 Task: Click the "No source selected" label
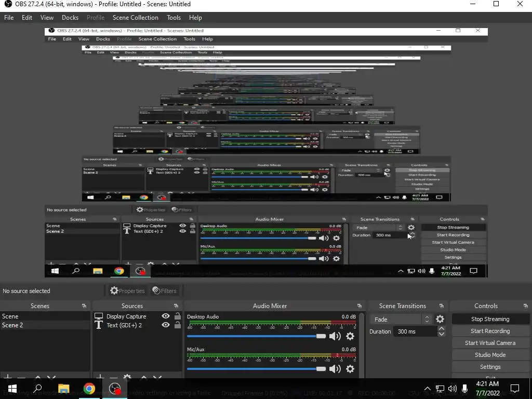(x=26, y=291)
